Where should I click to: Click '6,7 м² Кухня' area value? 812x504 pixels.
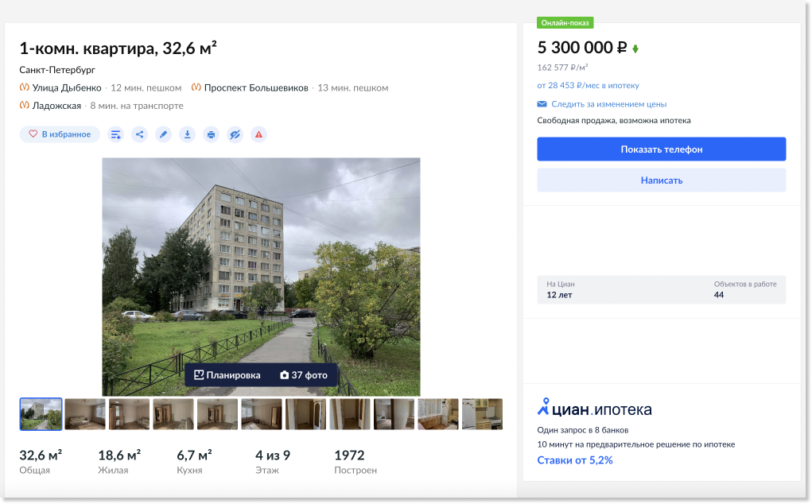[194, 462]
